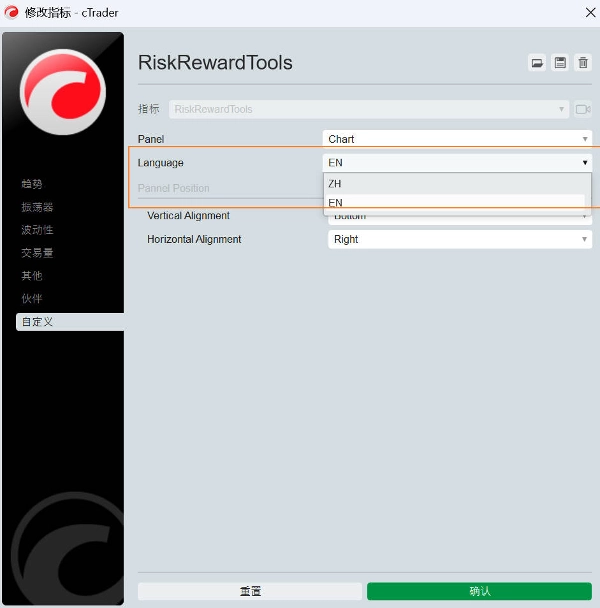Click the 重置 reset button
600x608 pixels.
(x=250, y=591)
